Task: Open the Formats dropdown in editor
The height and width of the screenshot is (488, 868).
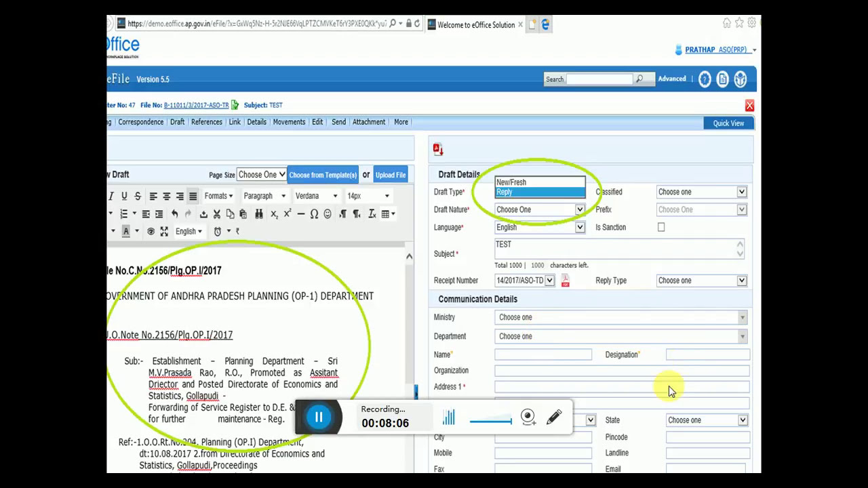Action: 218,196
